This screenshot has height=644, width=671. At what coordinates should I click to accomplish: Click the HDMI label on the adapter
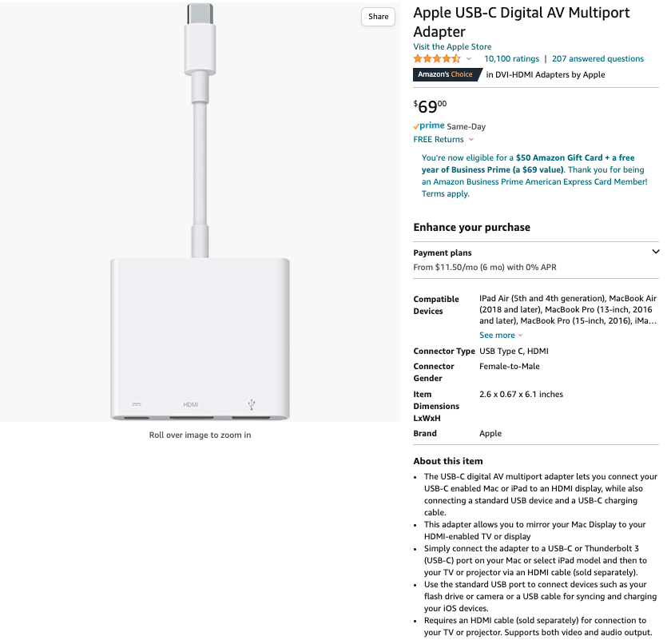[191, 405]
